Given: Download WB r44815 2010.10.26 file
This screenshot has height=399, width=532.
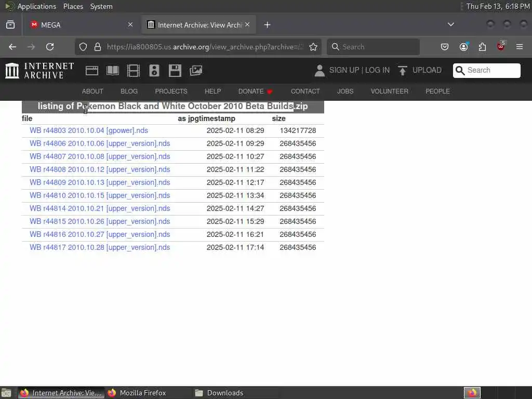Looking at the screenshot, I should click(100, 221).
